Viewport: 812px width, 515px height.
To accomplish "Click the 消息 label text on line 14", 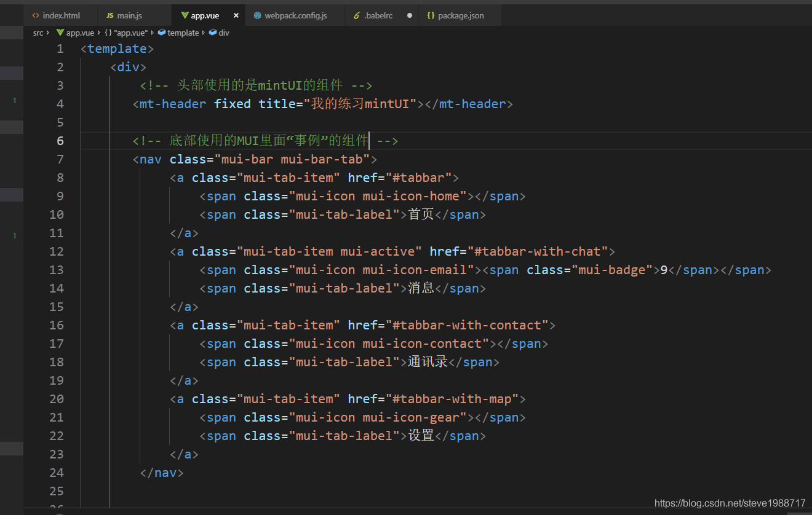I will click(421, 288).
